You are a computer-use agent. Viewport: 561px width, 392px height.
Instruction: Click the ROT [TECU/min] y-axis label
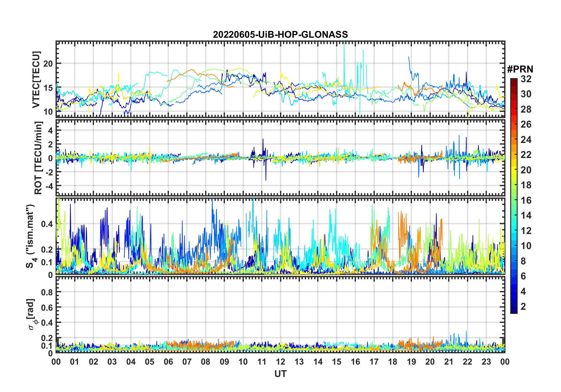(38, 158)
